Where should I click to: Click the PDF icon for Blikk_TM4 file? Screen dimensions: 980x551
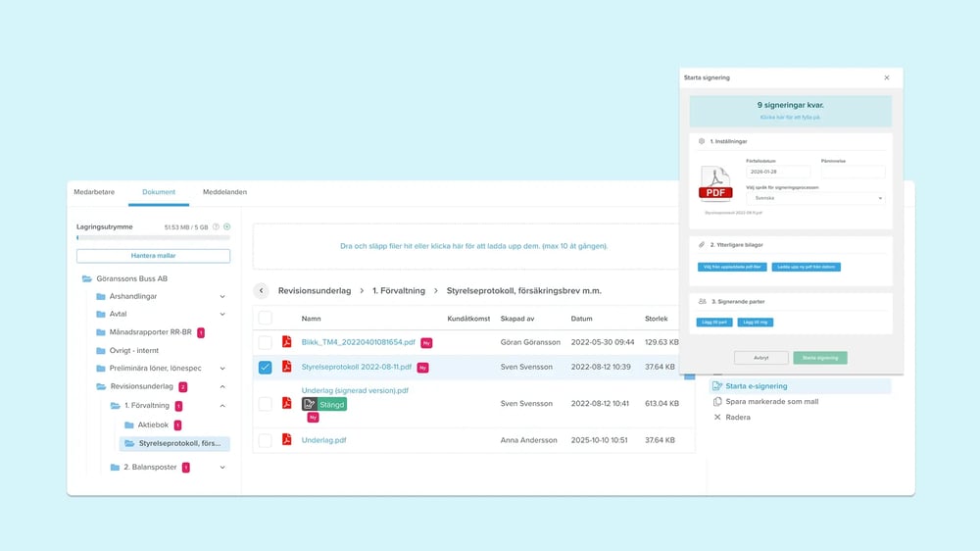click(287, 342)
